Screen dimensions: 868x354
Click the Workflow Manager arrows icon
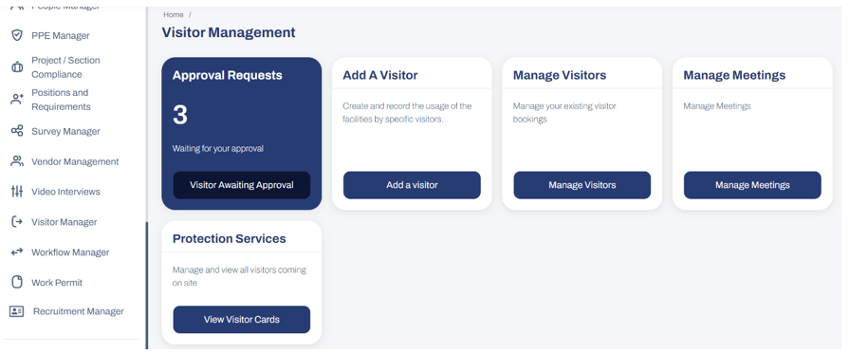pyautogui.click(x=17, y=252)
